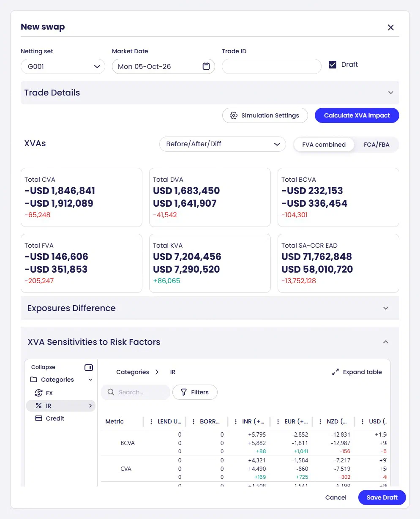
Task: Click the Total CVA card
Action: [x=82, y=197]
